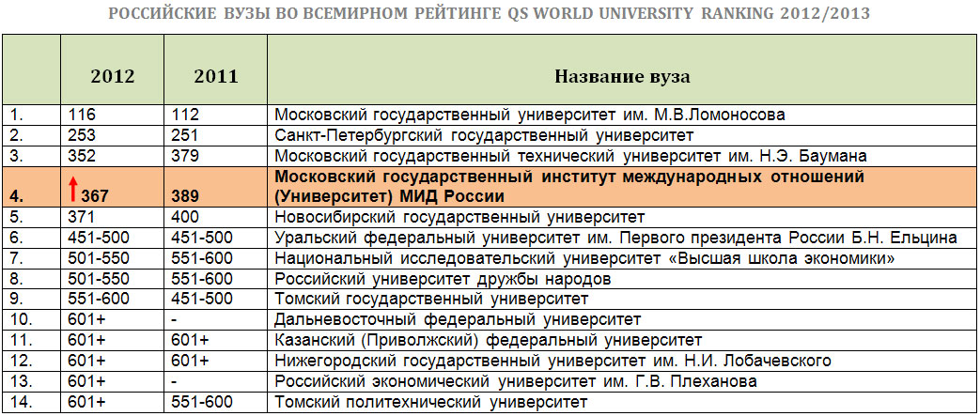Select the 2012 rank value 116

pos(84,115)
